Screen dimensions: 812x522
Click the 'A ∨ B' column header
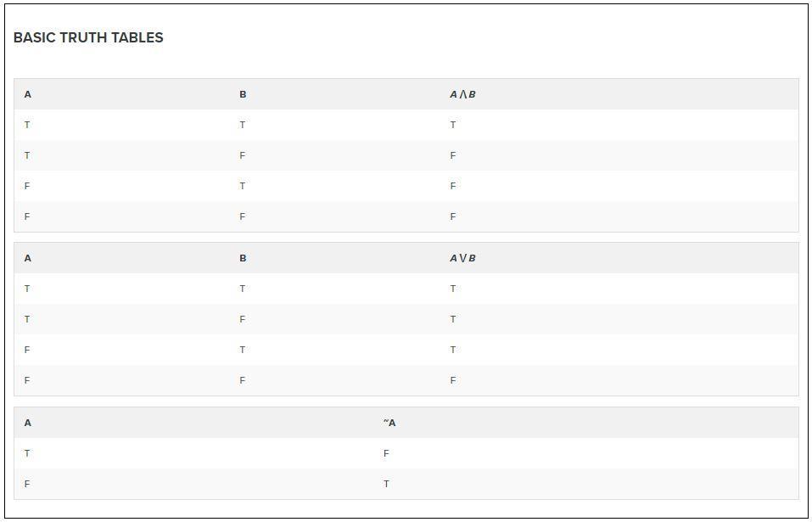coord(462,258)
